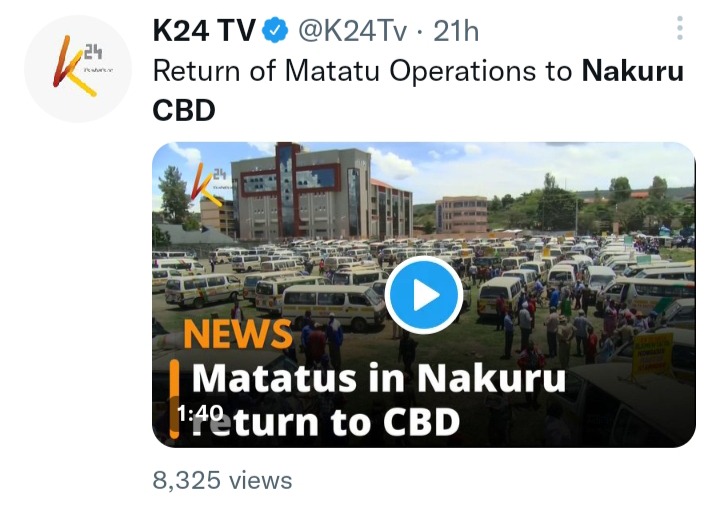Click the 'return to CBD' overlay text
719x507 pixels.
[326, 422]
